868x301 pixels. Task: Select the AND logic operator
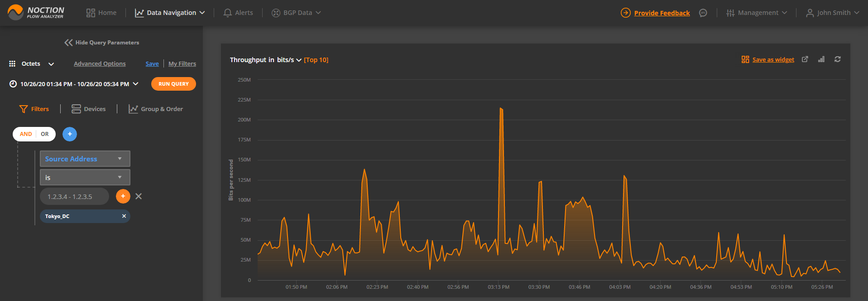pyautogui.click(x=26, y=134)
